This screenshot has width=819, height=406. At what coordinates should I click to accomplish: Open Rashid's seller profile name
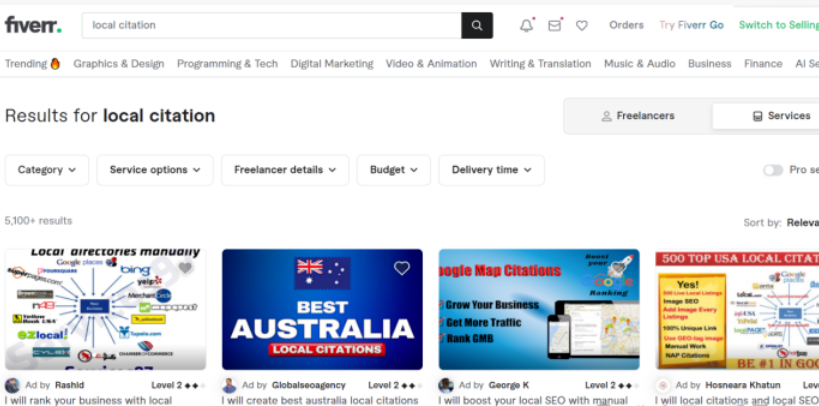[69, 386]
